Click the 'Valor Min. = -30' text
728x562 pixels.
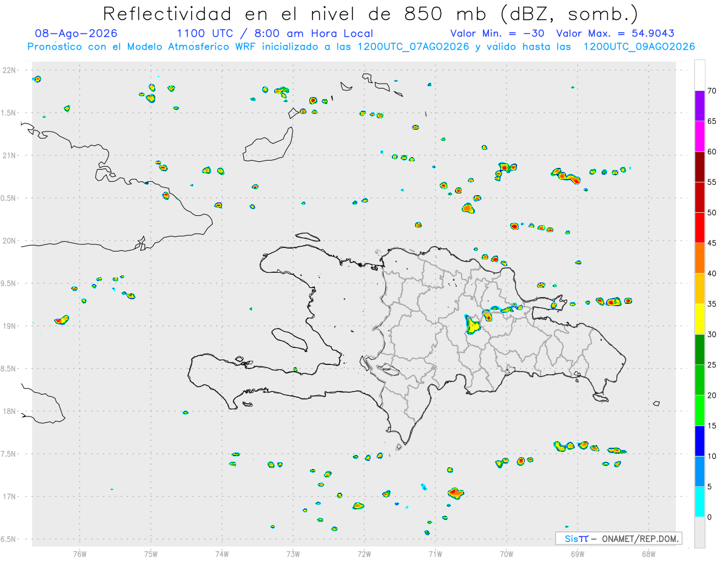[499, 33]
